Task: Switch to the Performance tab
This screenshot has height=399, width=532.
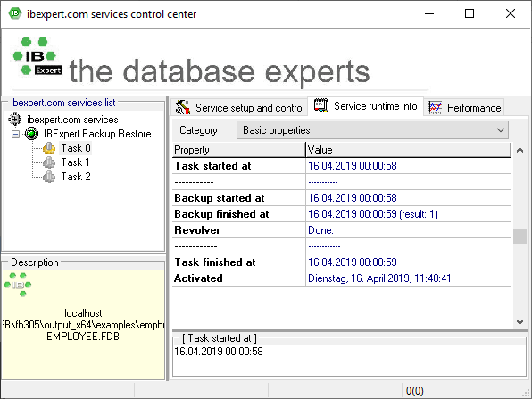Action: (464, 107)
